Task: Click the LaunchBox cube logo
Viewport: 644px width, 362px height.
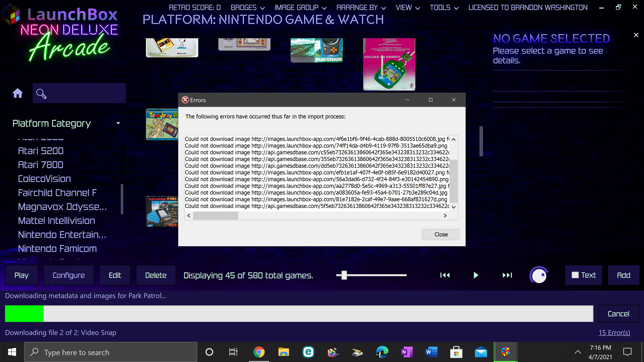Action: pos(11,14)
